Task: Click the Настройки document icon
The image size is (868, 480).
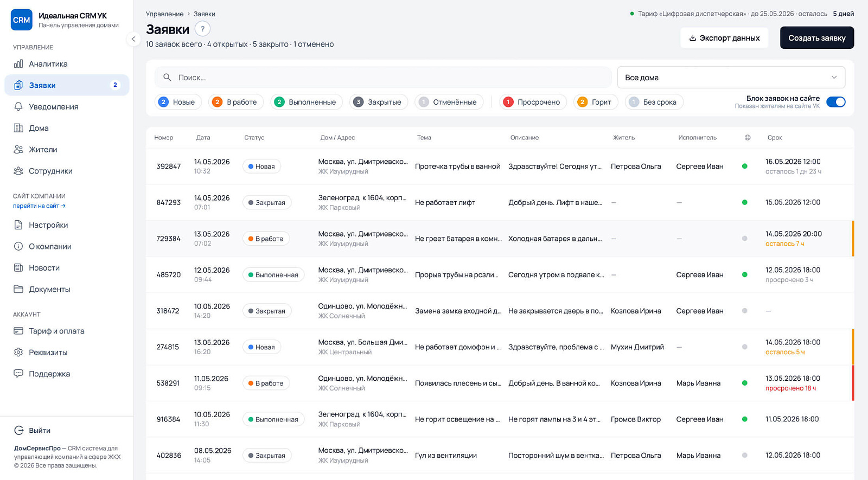Action: (18, 225)
